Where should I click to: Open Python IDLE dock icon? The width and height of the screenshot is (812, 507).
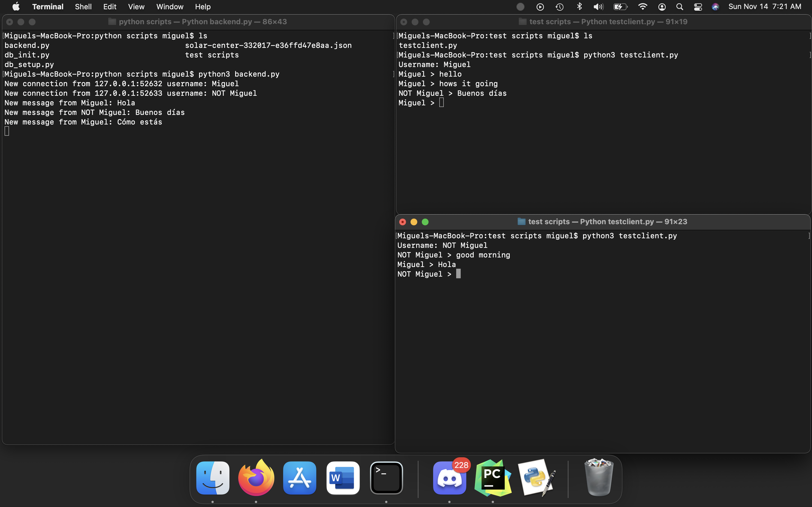536,478
